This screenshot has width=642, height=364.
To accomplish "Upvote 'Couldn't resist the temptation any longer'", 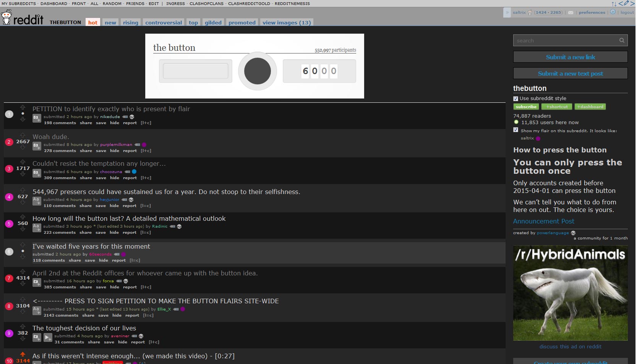I will [23, 162].
